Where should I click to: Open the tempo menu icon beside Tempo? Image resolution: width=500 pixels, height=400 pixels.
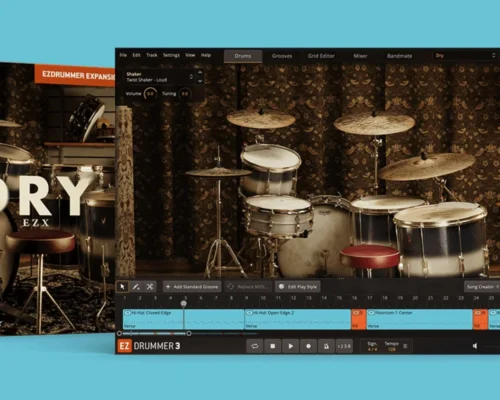pyautogui.click(x=405, y=346)
